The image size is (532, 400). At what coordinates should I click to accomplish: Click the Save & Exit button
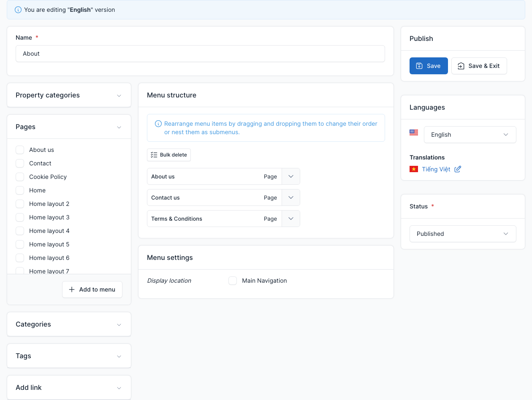[x=479, y=66]
